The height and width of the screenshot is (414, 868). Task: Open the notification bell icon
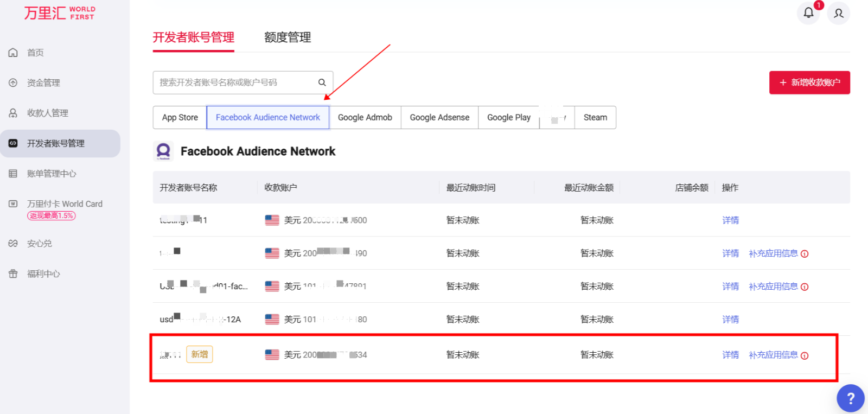point(808,13)
